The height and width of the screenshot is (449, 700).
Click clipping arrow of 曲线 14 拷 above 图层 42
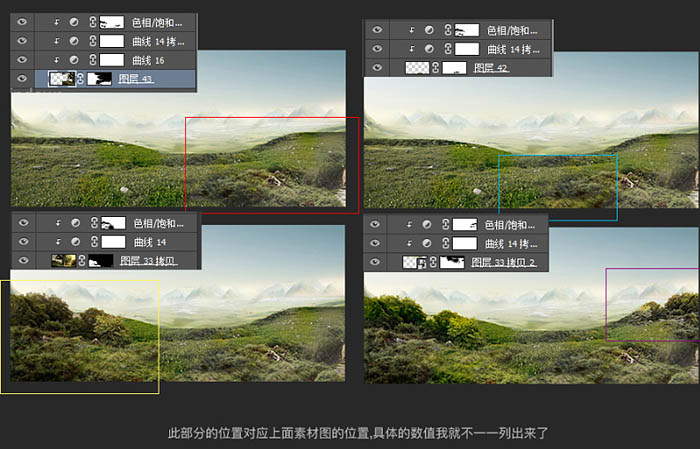click(412, 49)
